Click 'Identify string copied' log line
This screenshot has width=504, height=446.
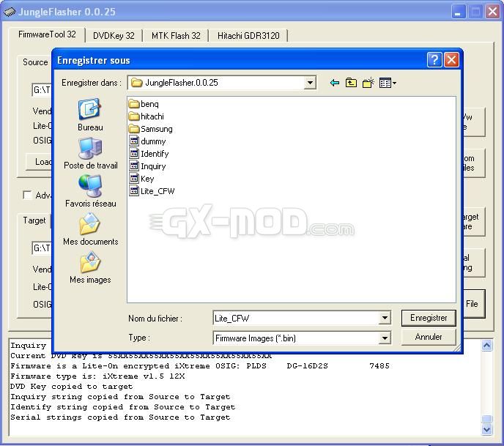click(123, 406)
